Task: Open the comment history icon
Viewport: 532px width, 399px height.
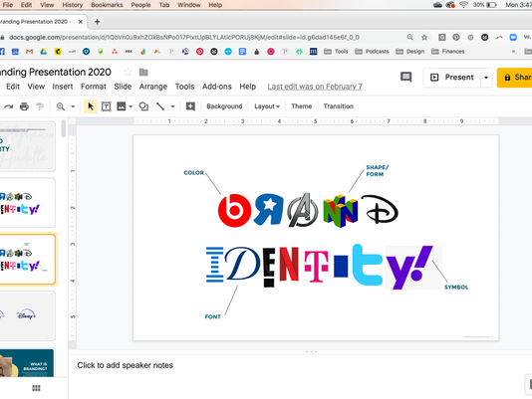Action: [x=405, y=78]
